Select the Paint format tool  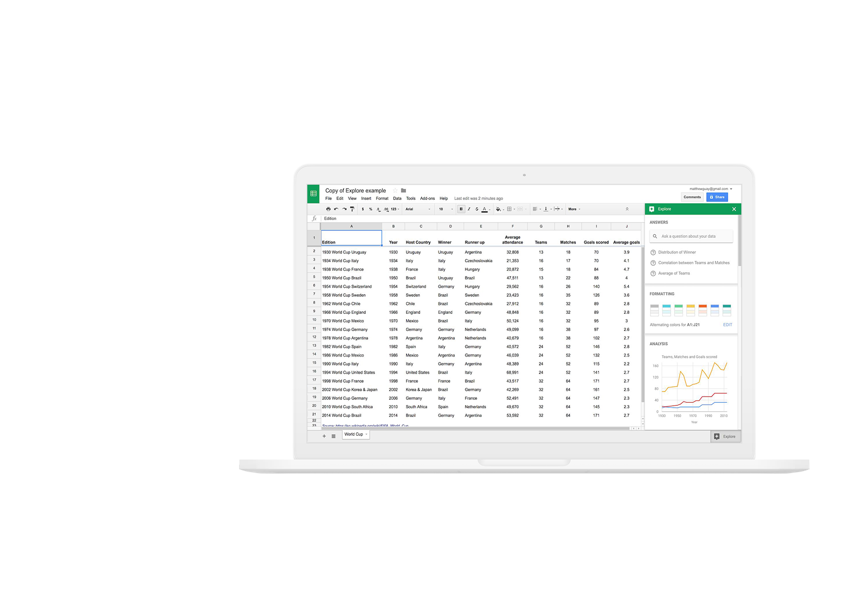[352, 209]
